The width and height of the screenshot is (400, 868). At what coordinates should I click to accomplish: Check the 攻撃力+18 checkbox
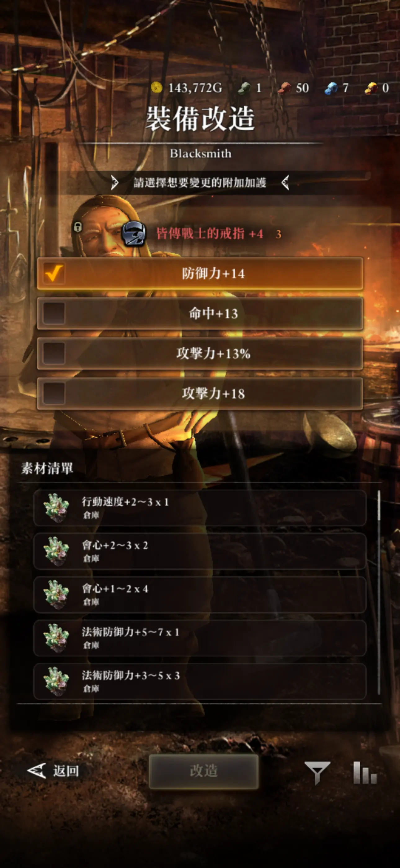coord(54,394)
